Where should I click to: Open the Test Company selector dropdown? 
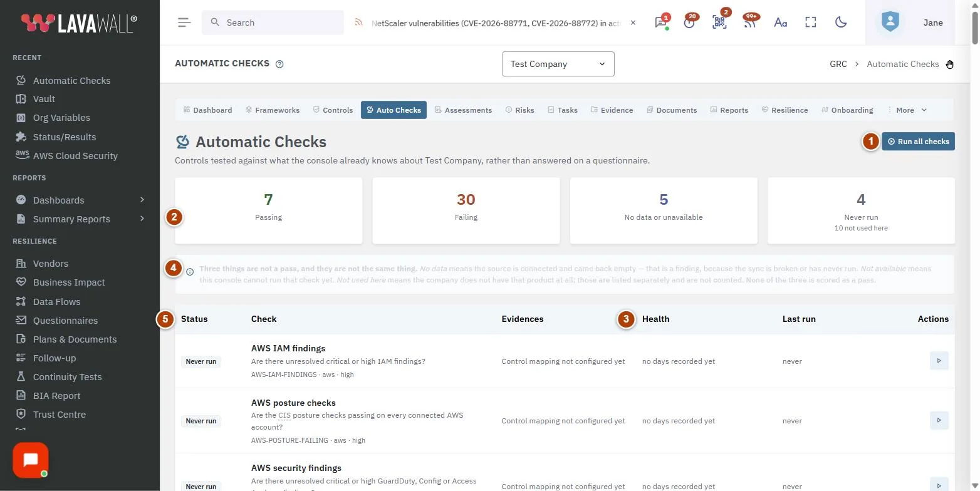tap(558, 64)
